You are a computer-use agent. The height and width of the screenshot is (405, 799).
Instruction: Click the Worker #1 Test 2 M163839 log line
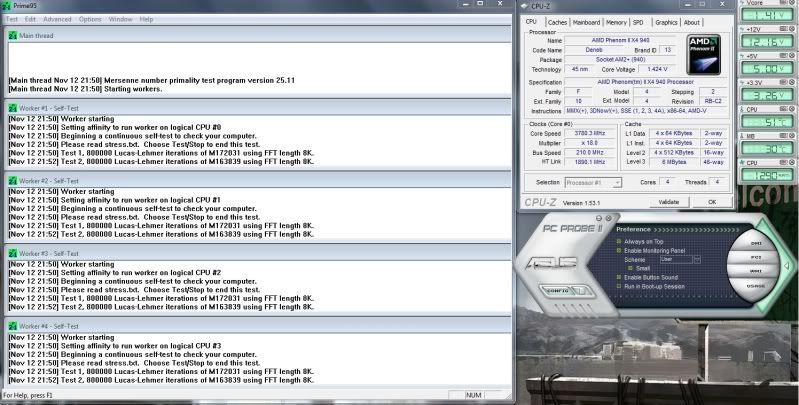click(161, 161)
